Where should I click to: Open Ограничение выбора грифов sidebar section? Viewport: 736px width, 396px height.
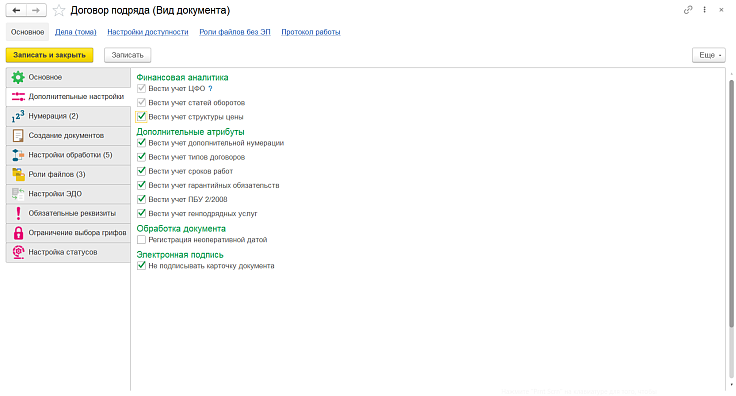[x=68, y=233]
